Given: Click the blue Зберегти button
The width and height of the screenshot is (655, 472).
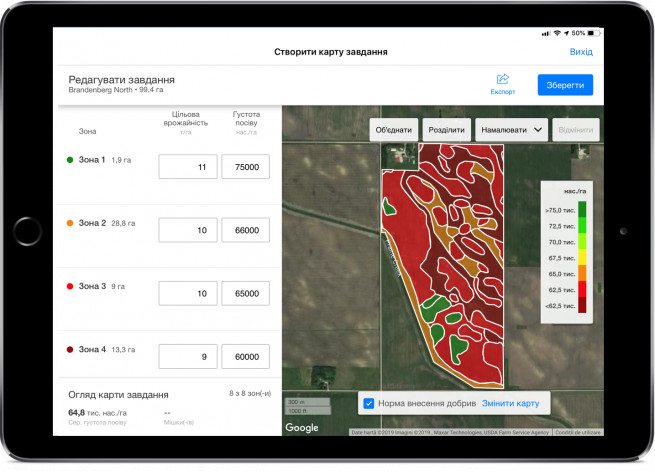Looking at the screenshot, I should pyautogui.click(x=565, y=85).
